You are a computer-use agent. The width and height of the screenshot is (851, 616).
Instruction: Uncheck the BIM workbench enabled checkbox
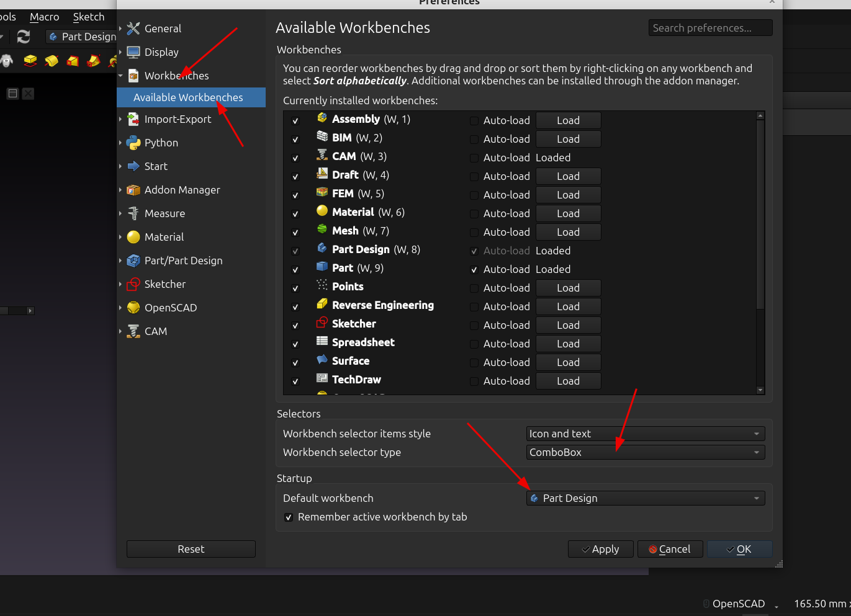[295, 140]
